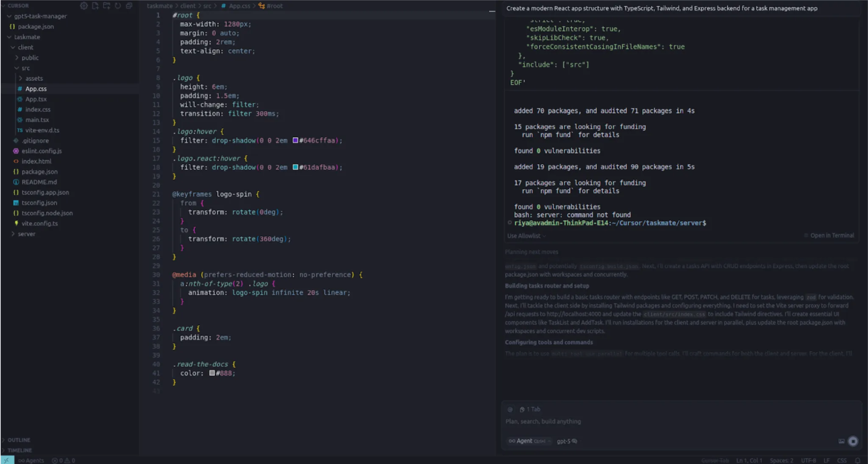Attach an image to chat
Image resolution: width=868 pixels, height=464 pixels.
pos(841,441)
